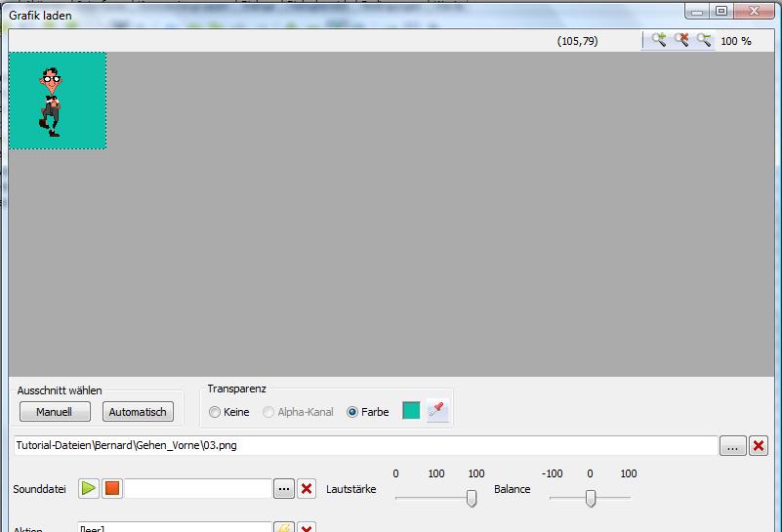Click the Aktion field showing [leer]
Viewport: 782px width, 532px height.
click(x=175, y=527)
